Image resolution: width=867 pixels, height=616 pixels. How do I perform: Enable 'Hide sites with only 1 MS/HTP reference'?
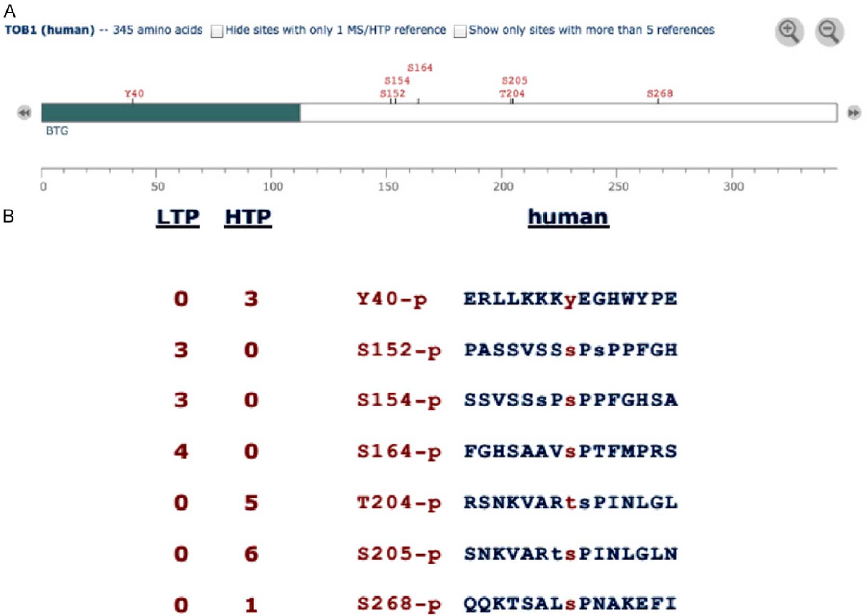click(217, 31)
